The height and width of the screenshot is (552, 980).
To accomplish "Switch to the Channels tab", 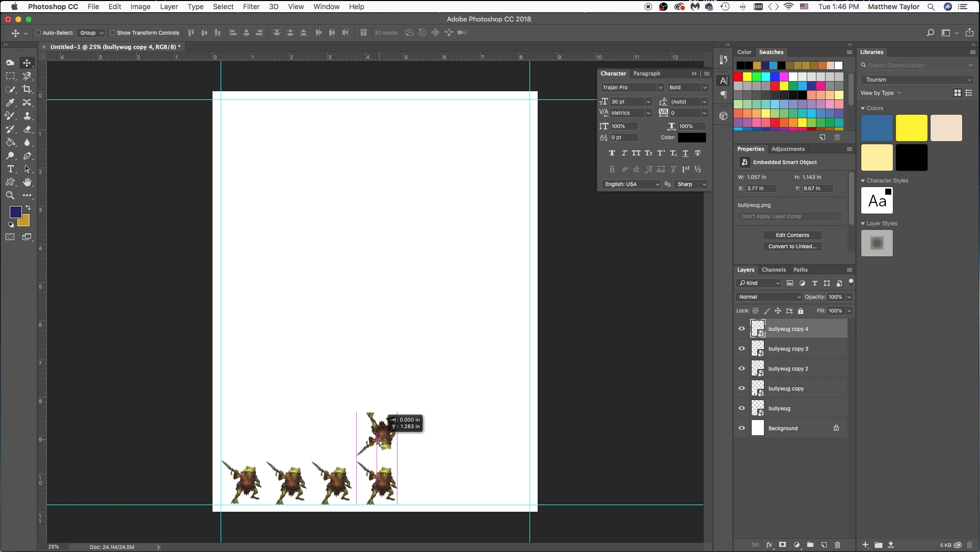I will [774, 270].
